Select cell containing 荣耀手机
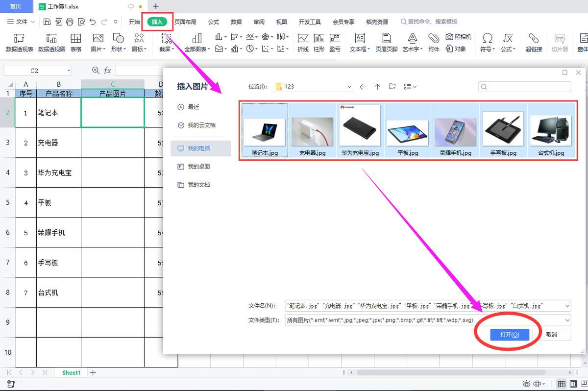 58,233
